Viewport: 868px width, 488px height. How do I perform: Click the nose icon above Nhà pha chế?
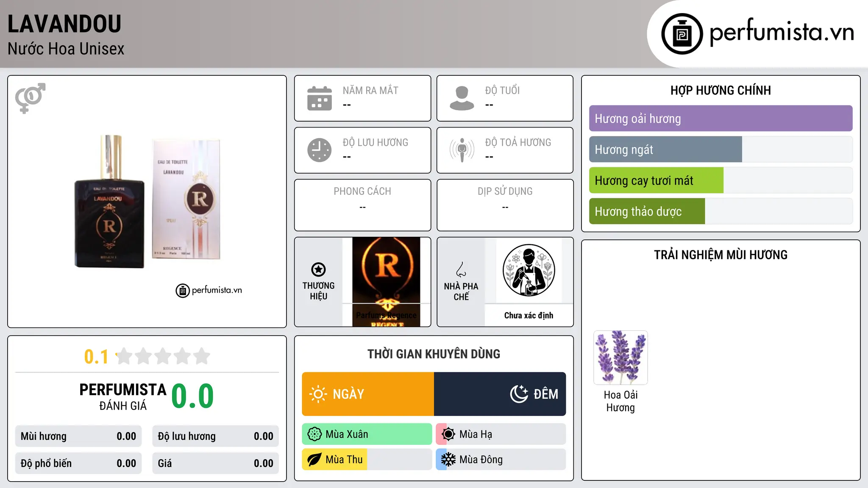[x=461, y=269]
